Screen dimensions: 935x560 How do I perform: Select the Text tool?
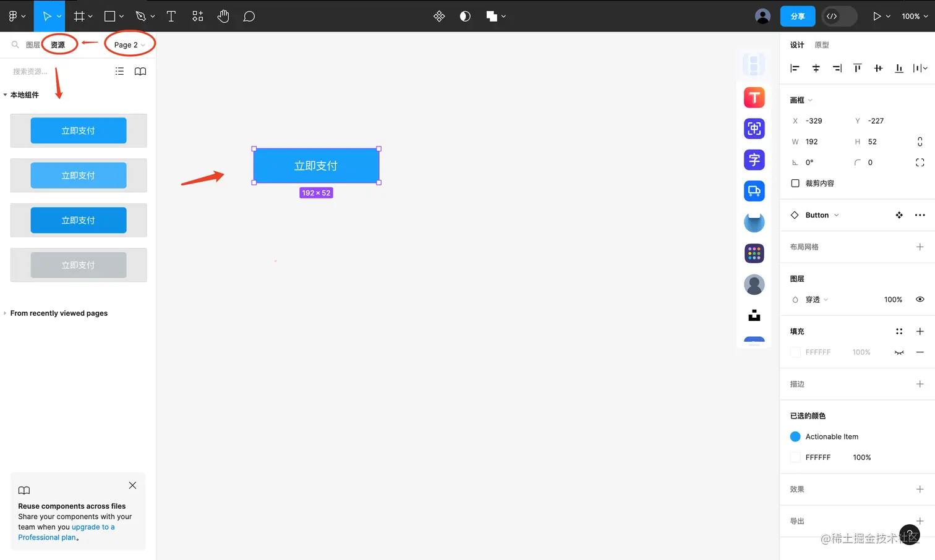(x=171, y=17)
